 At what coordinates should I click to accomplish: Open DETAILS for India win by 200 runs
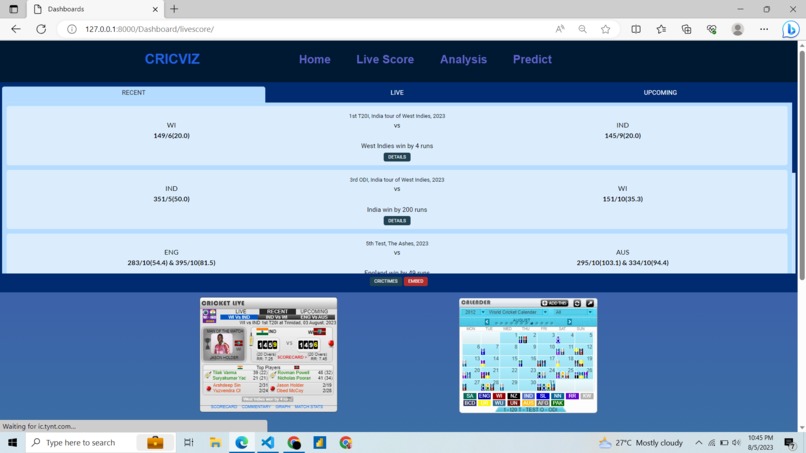point(397,221)
